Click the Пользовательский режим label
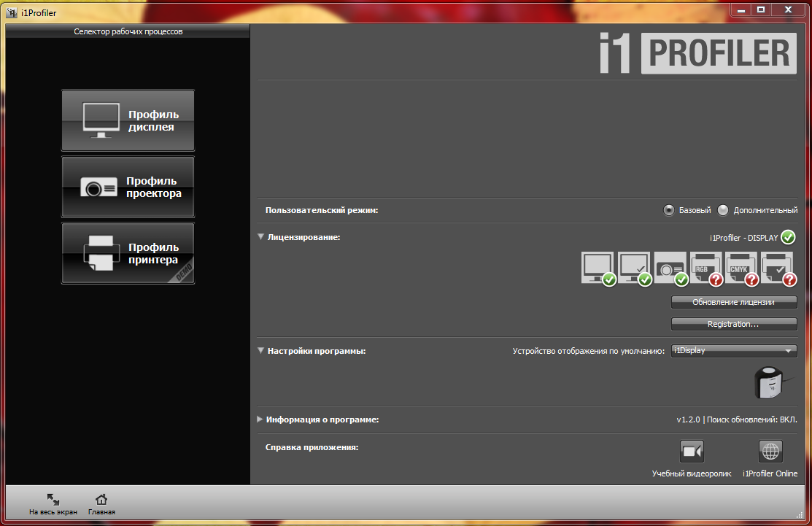The height and width of the screenshot is (526, 812). (x=322, y=210)
